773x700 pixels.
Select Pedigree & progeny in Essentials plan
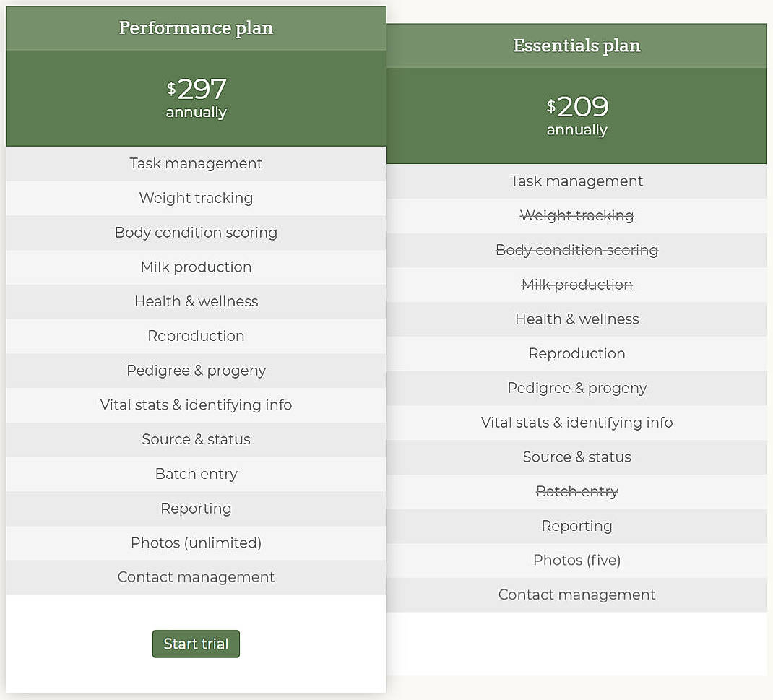(576, 388)
